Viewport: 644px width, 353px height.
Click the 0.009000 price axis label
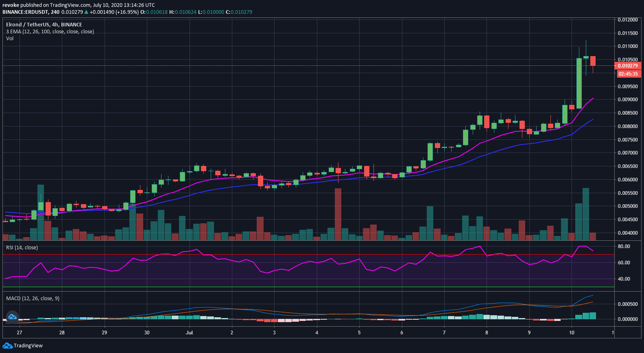coord(627,99)
